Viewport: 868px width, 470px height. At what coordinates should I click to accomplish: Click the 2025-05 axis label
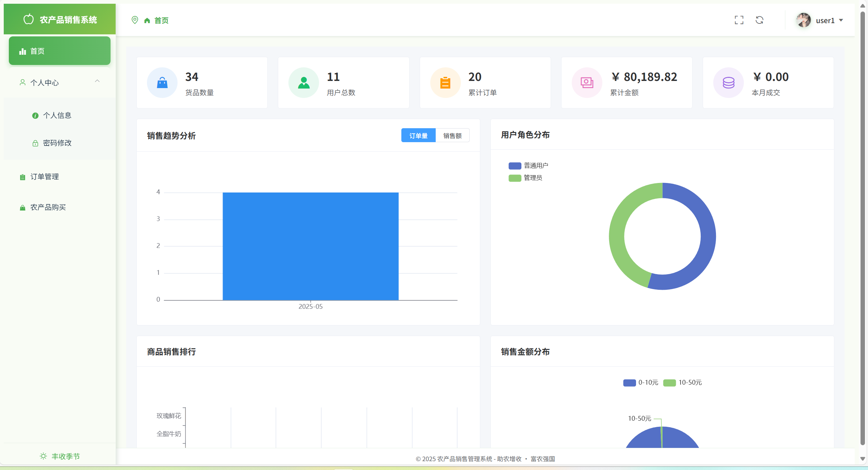pyautogui.click(x=311, y=306)
